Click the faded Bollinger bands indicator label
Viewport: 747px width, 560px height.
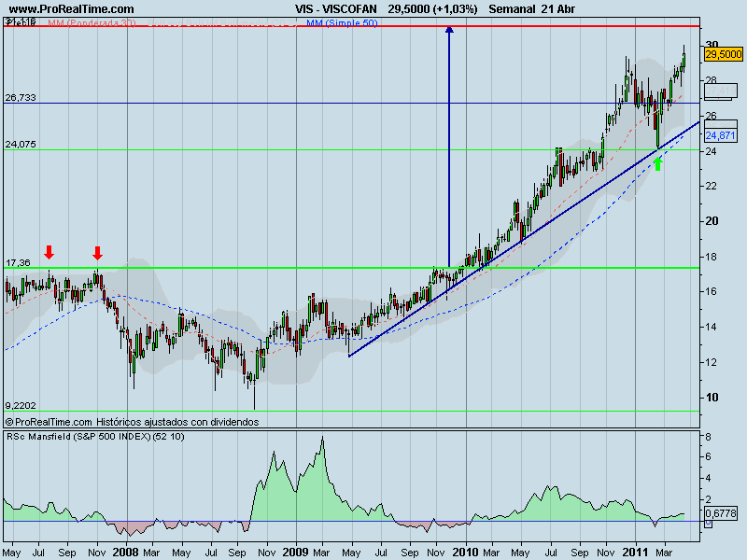(221, 22)
